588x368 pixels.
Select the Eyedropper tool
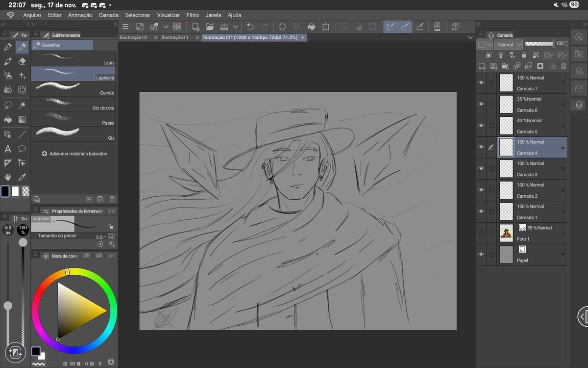pos(22,177)
